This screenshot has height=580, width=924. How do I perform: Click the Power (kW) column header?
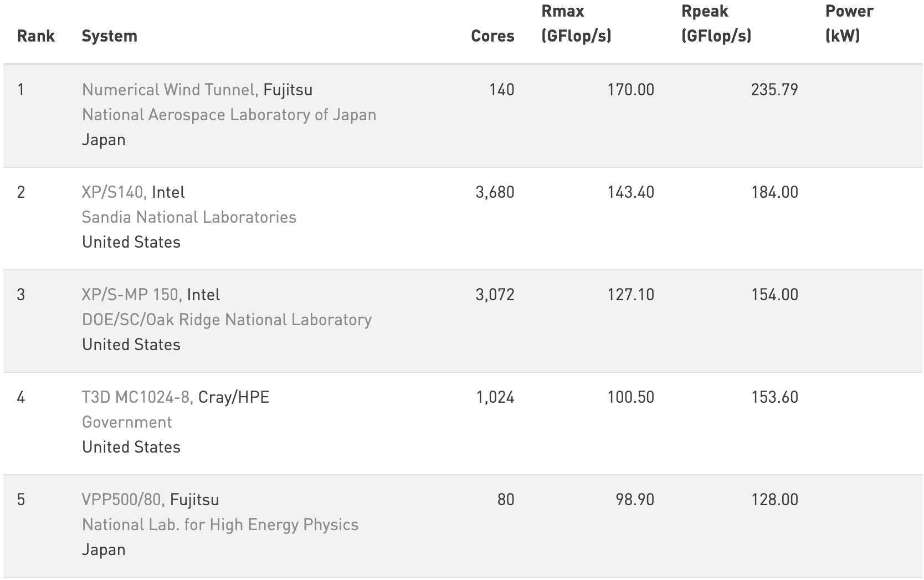[x=849, y=24]
